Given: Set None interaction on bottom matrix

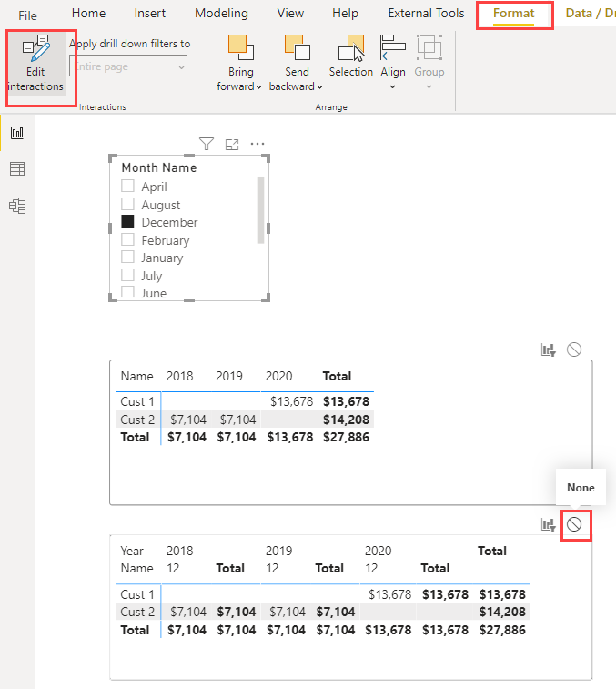Looking at the screenshot, I should click(574, 524).
